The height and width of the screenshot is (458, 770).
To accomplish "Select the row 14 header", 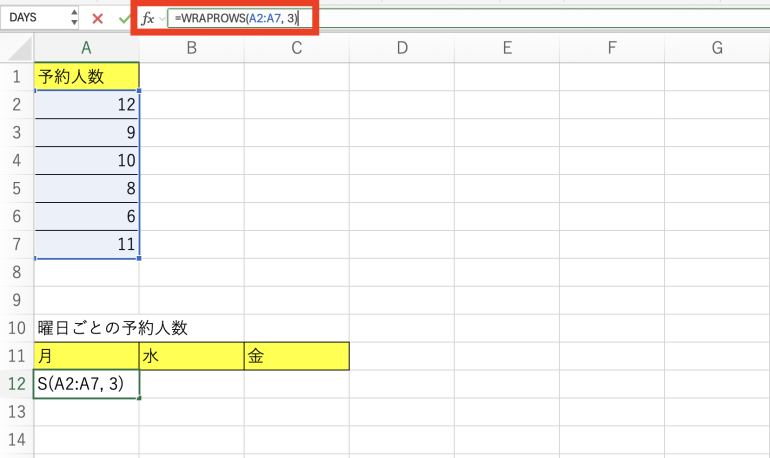I will pos(17,439).
